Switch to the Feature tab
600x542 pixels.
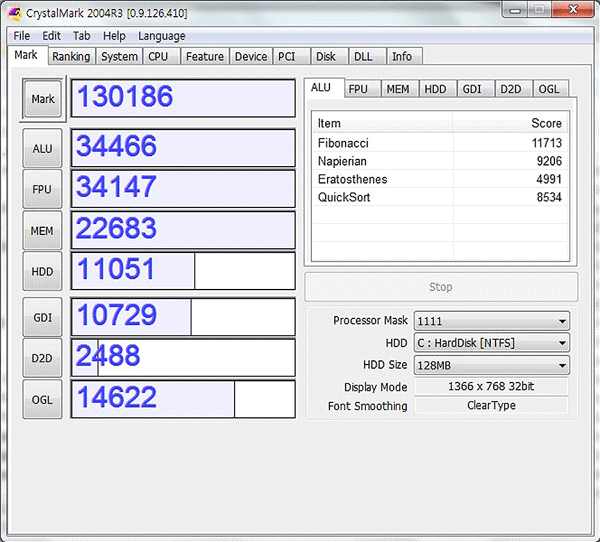coord(205,56)
